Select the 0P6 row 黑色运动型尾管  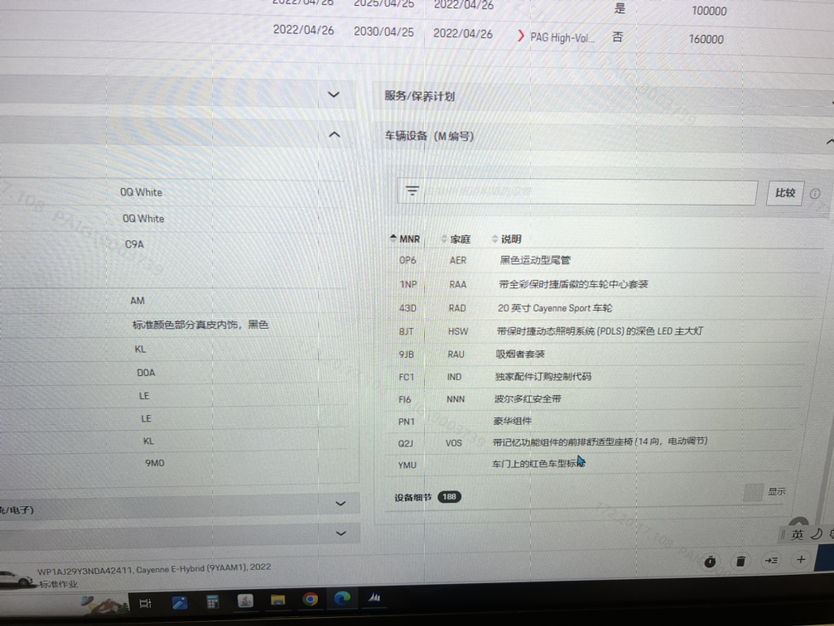604,260
